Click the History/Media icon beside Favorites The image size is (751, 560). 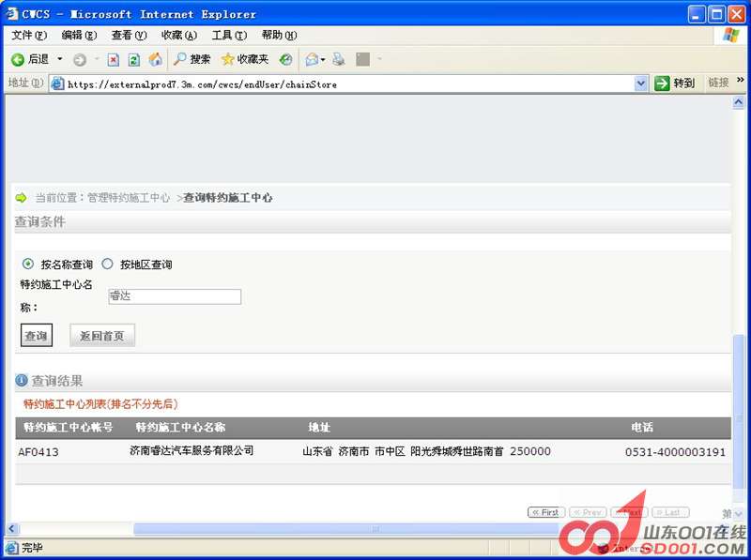click(x=286, y=59)
